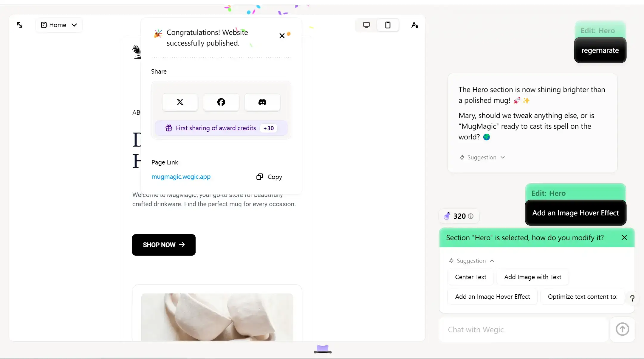Copy the page link to clipboard

pyautogui.click(x=268, y=176)
